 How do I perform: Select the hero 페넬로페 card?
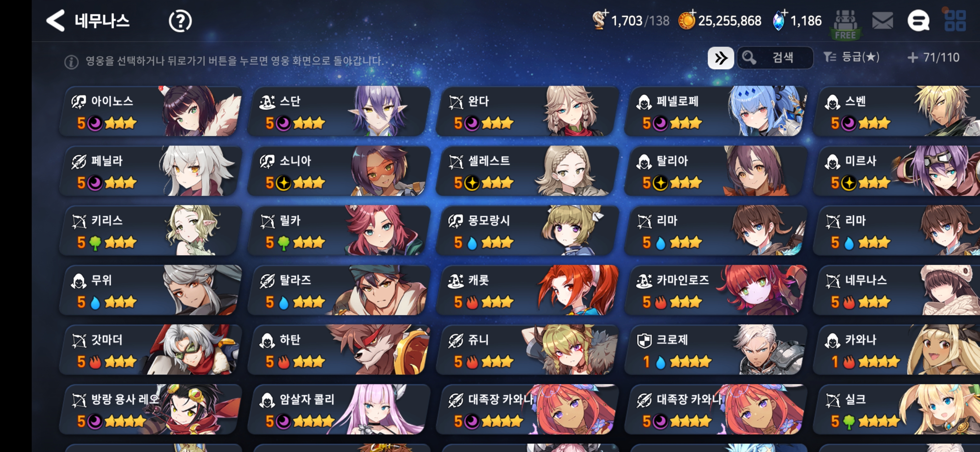(716, 111)
